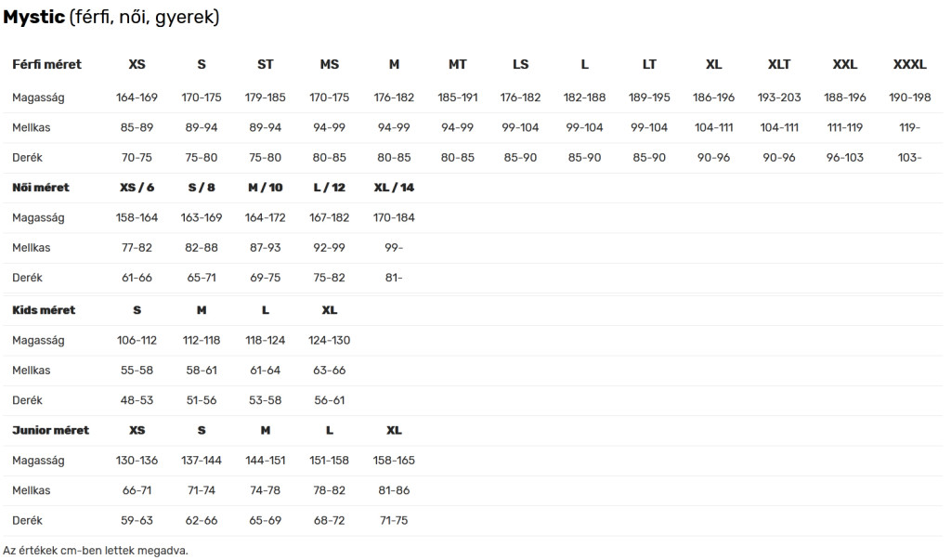Select women's height value 167-182
The width and height of the screenshot is (951, 560).
[x=329, y=217]
